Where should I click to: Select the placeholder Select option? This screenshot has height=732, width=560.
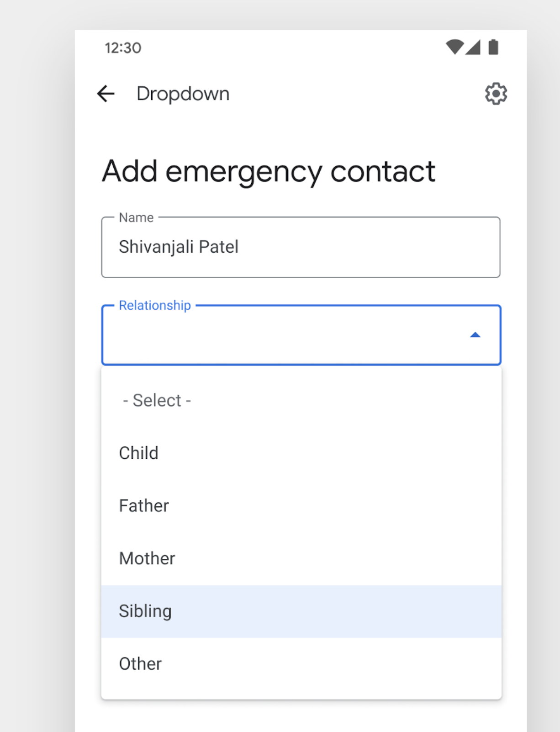(156, 400)
